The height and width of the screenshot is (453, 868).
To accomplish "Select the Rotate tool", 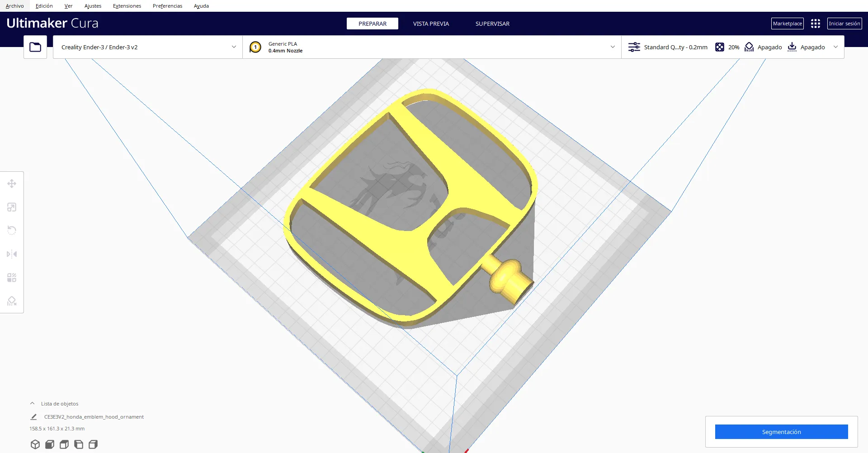I will click(12, 231).
